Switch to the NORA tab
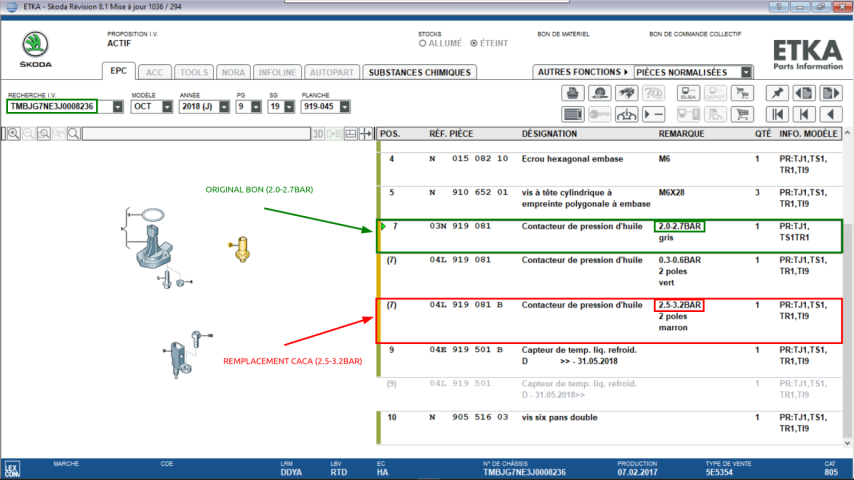 coord(233,72)
